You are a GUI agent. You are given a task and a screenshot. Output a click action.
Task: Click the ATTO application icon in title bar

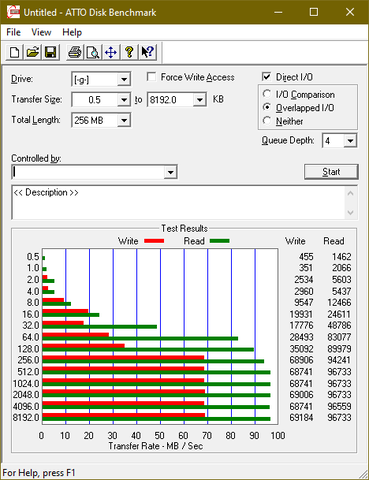(x=13, y=12)
